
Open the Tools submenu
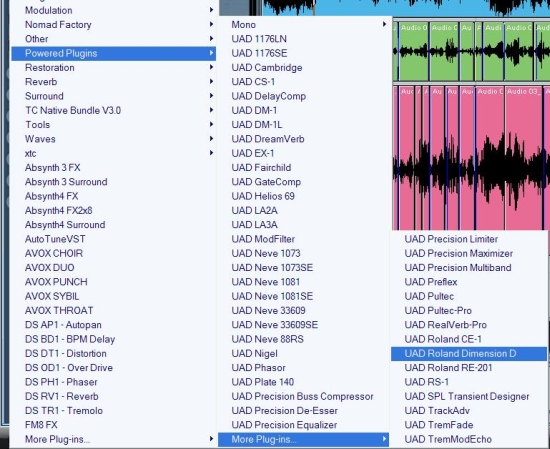(113, 125)
